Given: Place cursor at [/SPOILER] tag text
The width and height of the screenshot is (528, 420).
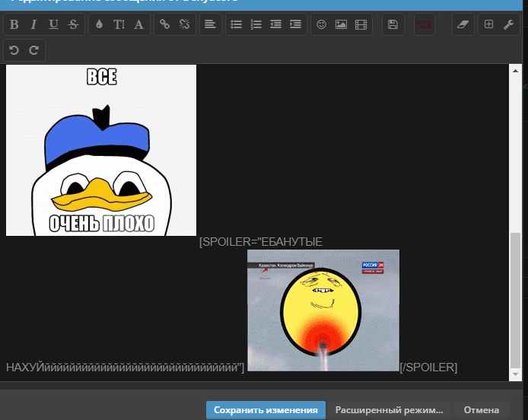Looking at the screenshot, I should [428, 367].
